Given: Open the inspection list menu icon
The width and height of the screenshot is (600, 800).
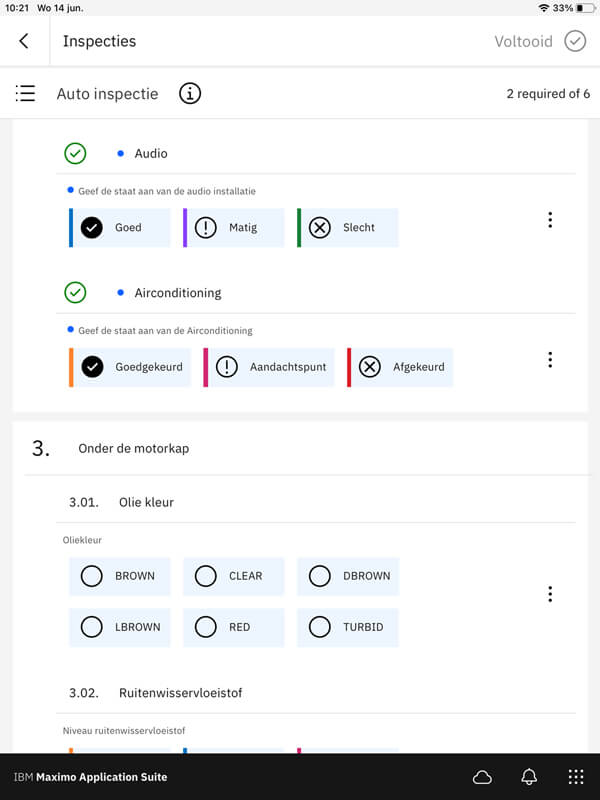Looking at the screenshot, I should [26, 94].
